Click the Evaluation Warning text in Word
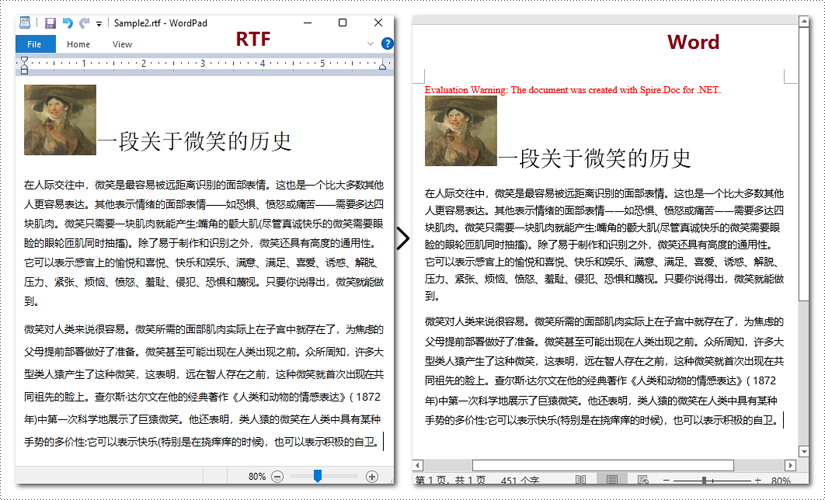The height and width of the screenshot is (500, 825). coord(572,90)
